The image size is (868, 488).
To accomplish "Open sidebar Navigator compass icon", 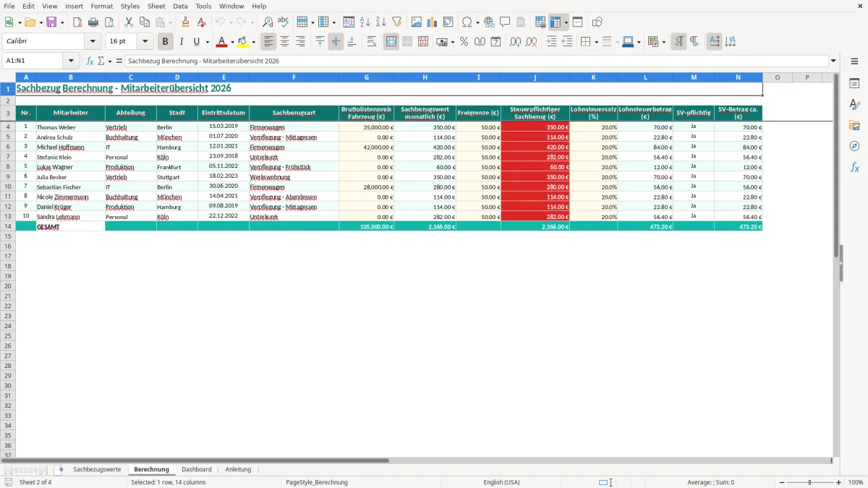I will click(854, 146).
